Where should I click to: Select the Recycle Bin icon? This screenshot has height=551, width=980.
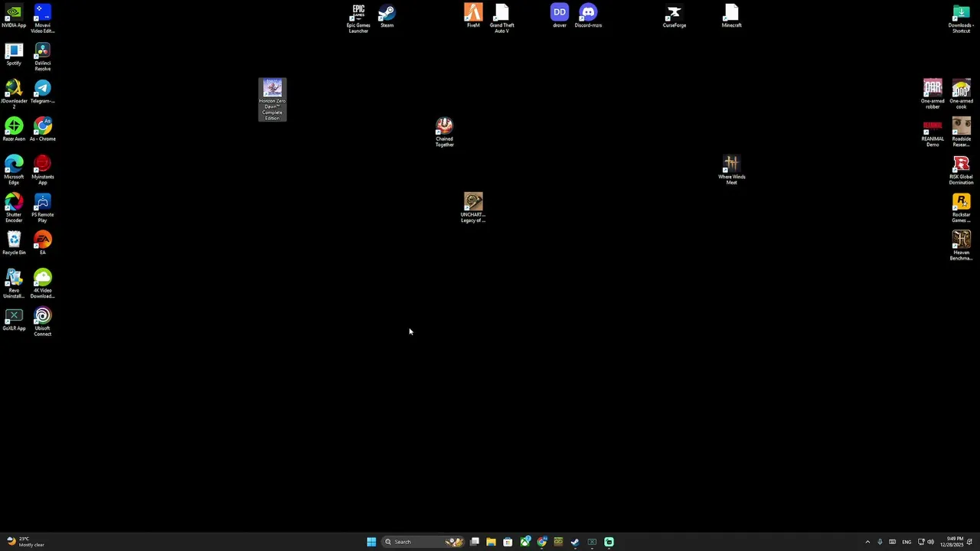coord(14,244)
